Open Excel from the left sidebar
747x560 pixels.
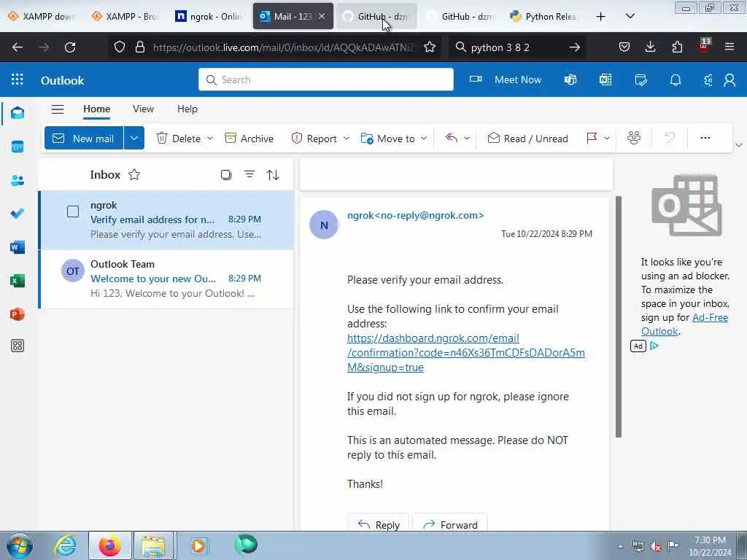point(18,281)
